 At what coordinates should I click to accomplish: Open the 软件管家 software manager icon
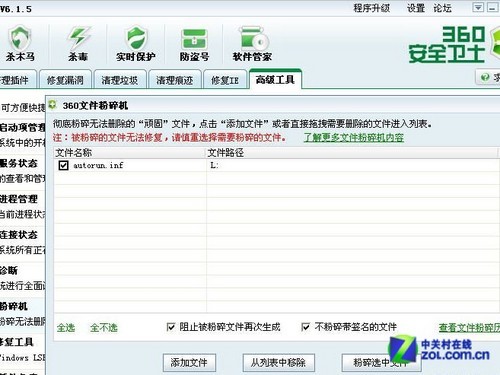tap(252, 44)
